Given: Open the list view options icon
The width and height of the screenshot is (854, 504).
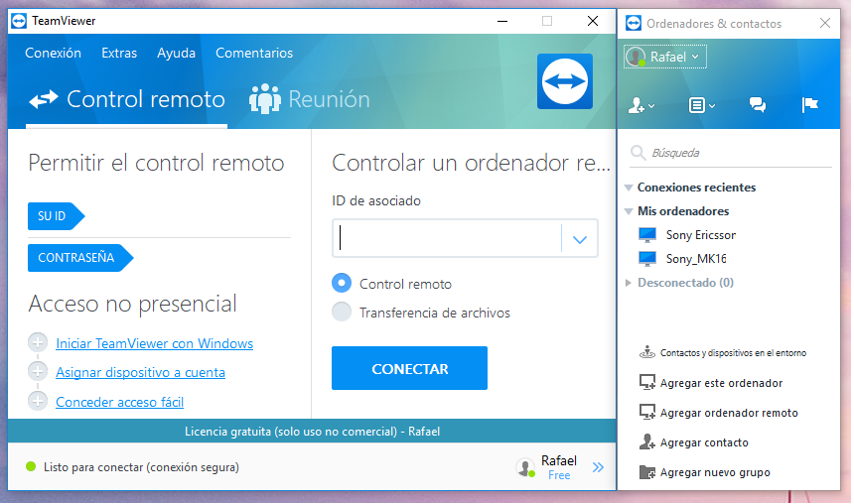Looking at the screenshot, I should (x=701, y=105).
